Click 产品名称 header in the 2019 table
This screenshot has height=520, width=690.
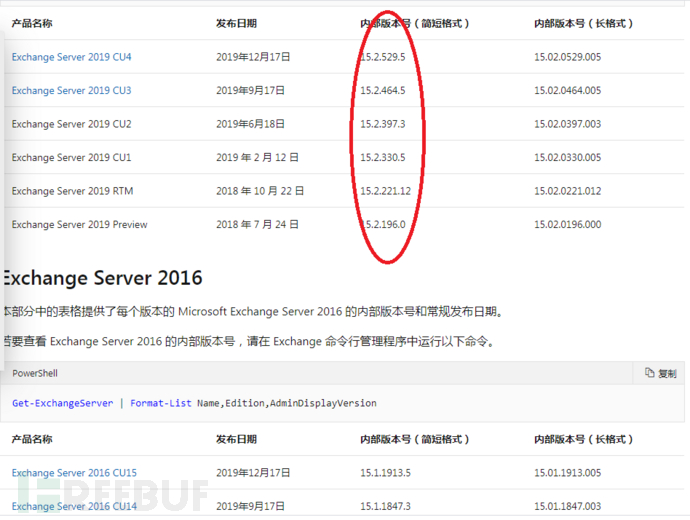click(x=32, y=24)
